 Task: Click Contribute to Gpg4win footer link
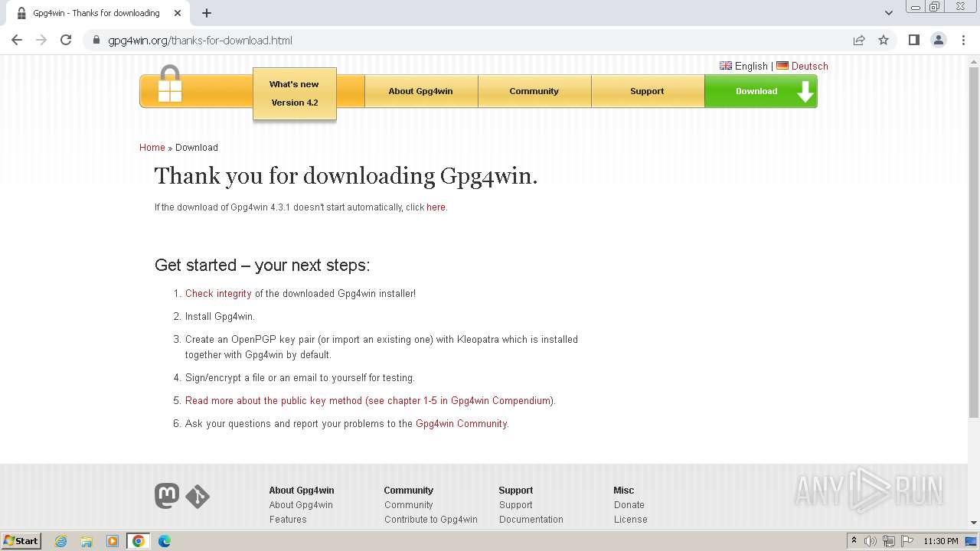[431, 520]
